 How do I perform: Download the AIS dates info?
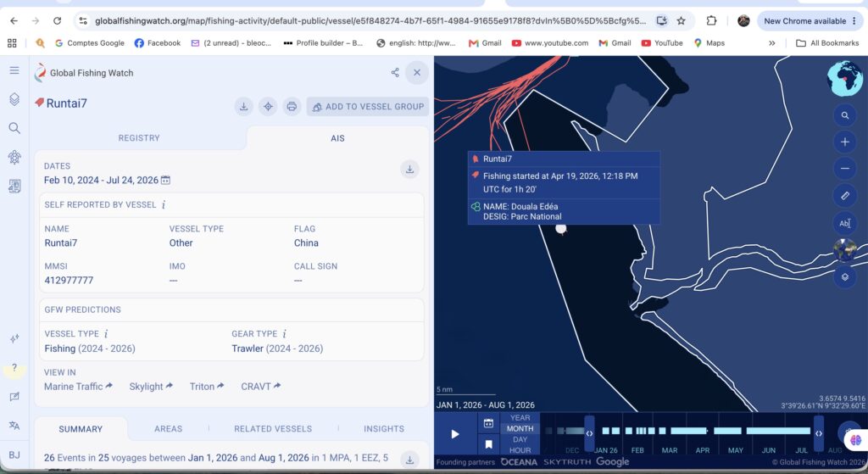point(409,170)
